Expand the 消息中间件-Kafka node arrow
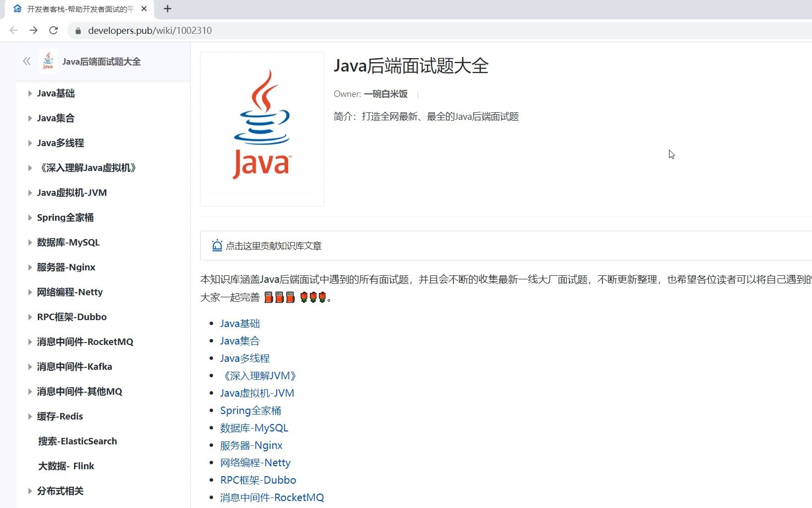Screen dimensions: 812x508 point(30,367)
